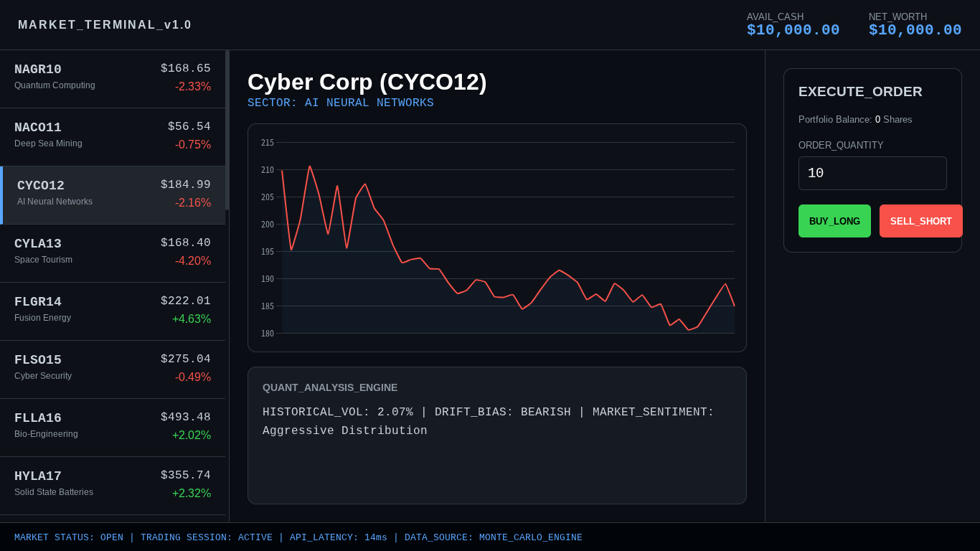Click inside the ORDER_QUANTITY input field
The height and width of the screenshot is (551, 980).
click(x=872, y=173)
